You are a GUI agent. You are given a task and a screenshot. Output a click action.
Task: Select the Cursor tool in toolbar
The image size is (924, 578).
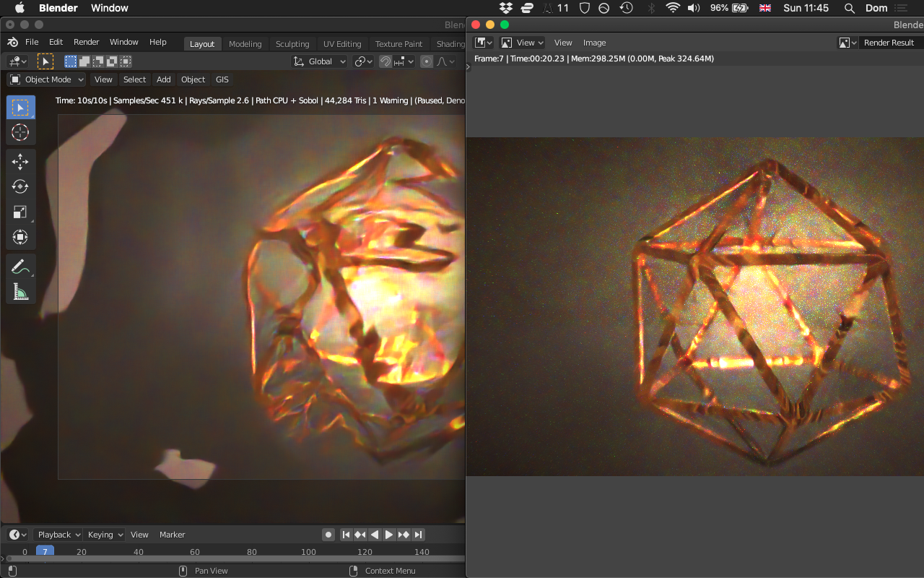click(20, 132)
